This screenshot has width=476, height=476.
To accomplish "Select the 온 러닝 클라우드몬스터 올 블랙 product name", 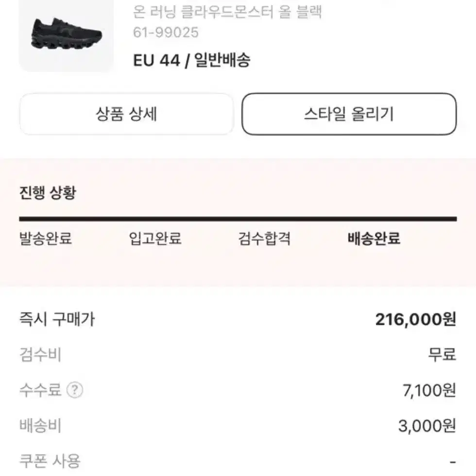I will point(227,12).
